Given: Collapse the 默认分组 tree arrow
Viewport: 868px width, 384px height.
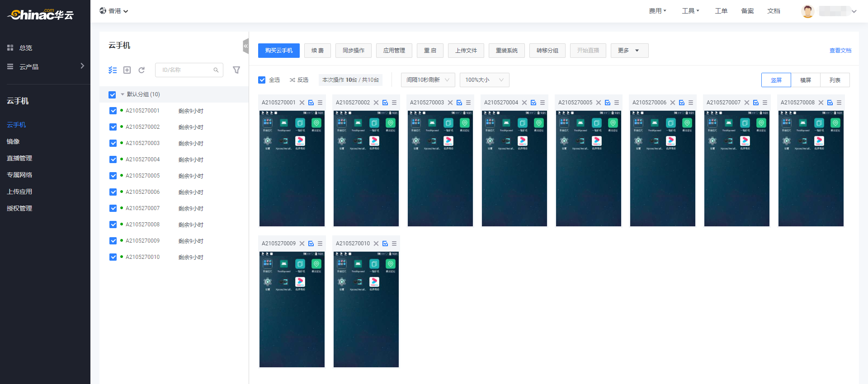Looking at the screenshot, I should click(x=122, y=94).
